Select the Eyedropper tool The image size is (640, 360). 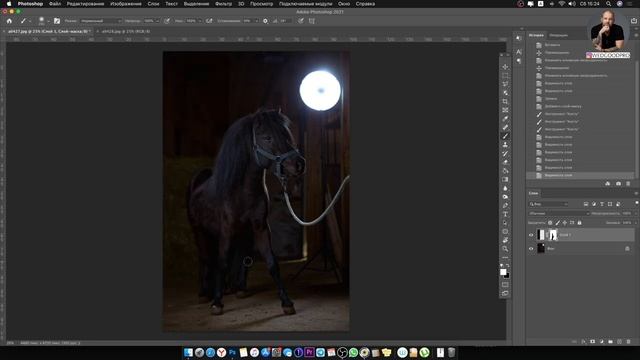pyautogui.click(x=505, y=119)
